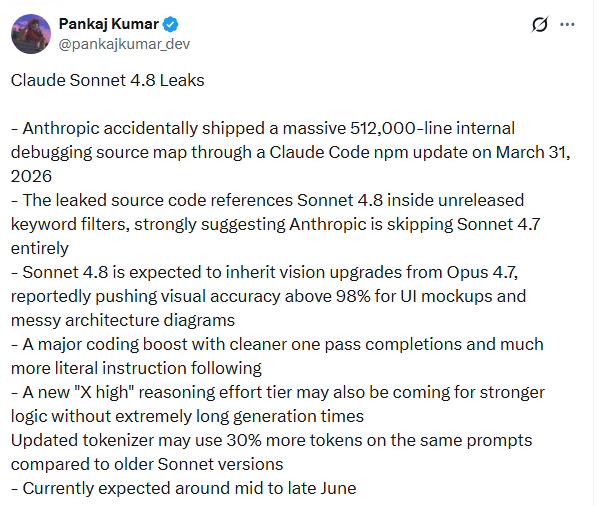Click the year '2026' in the post
The image size is (598, 506).
click(x=31, y=176)
